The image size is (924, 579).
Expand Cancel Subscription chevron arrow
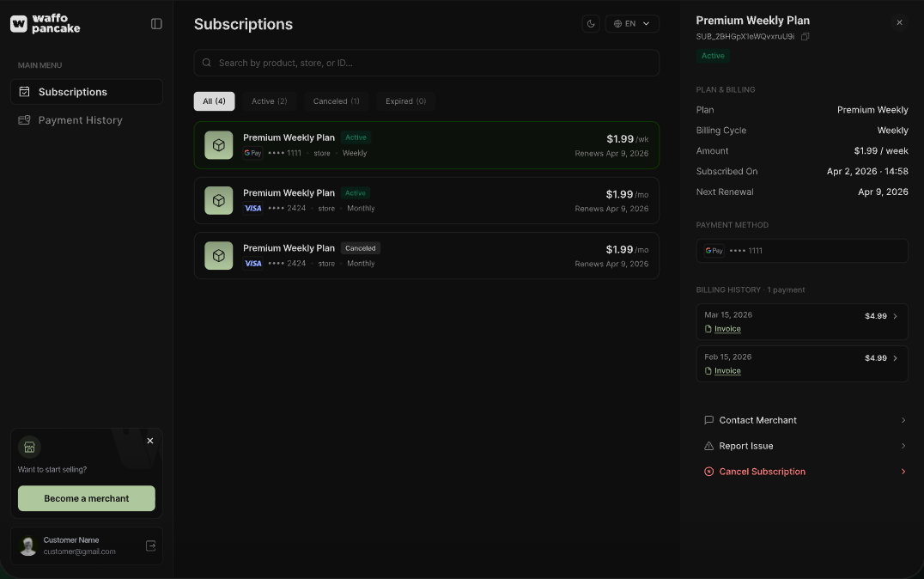coord(903,472)
